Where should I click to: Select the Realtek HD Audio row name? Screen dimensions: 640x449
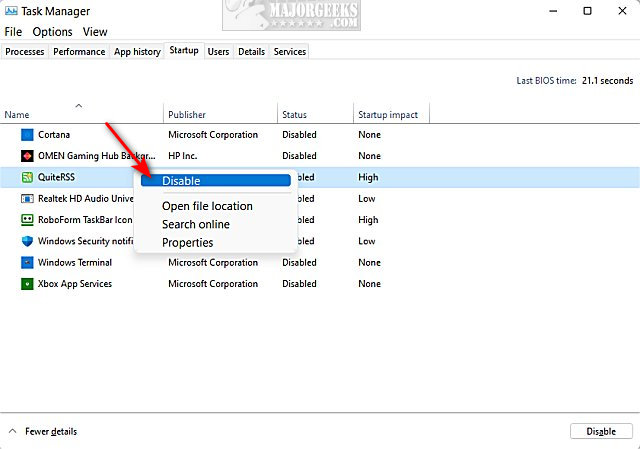coord(86,199)
